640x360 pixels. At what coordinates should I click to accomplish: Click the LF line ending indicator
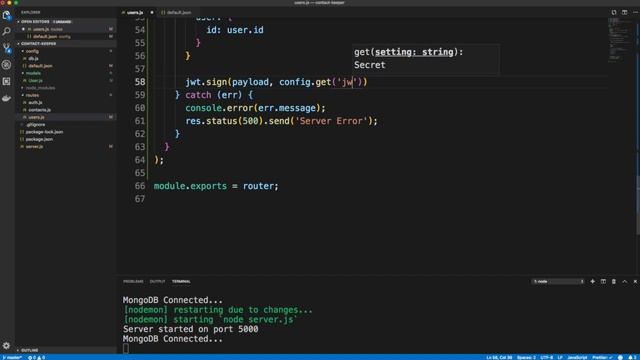coord(560,357)
